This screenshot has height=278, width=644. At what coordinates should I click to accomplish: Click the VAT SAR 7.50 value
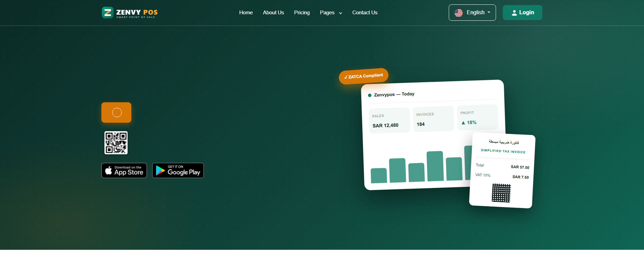coord(521,177)
